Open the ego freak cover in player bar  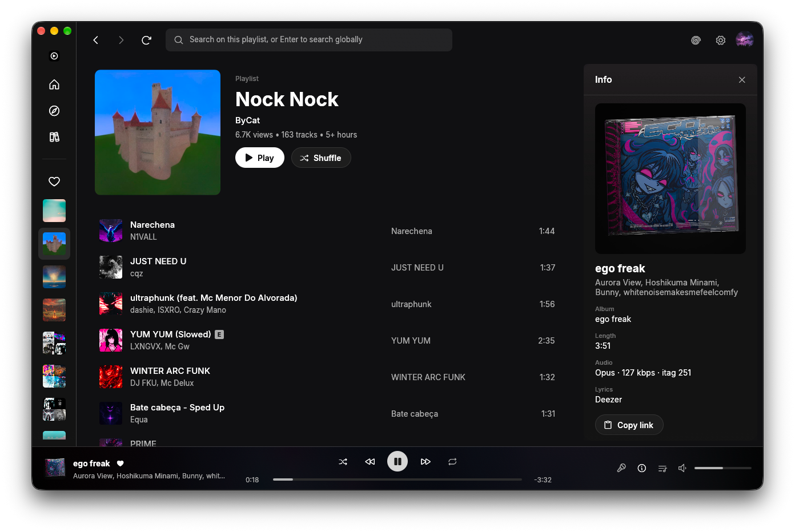[55, 467]
